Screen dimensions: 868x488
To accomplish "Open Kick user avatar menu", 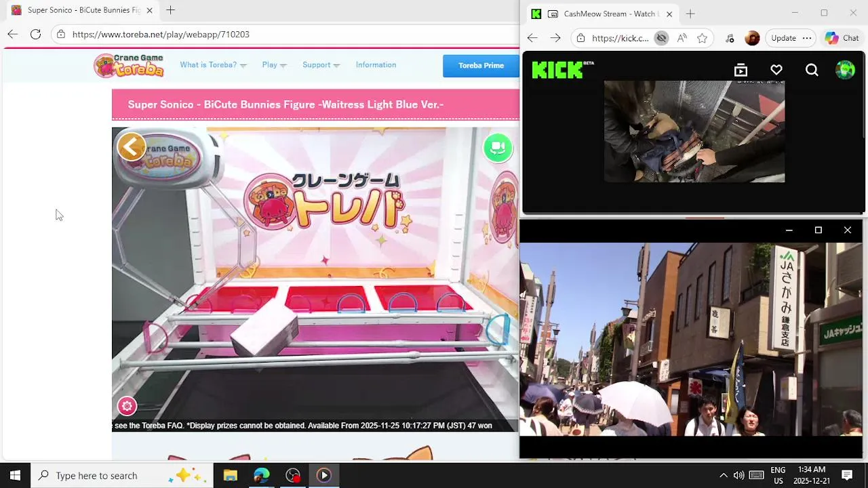I will [x=845, y=70].
